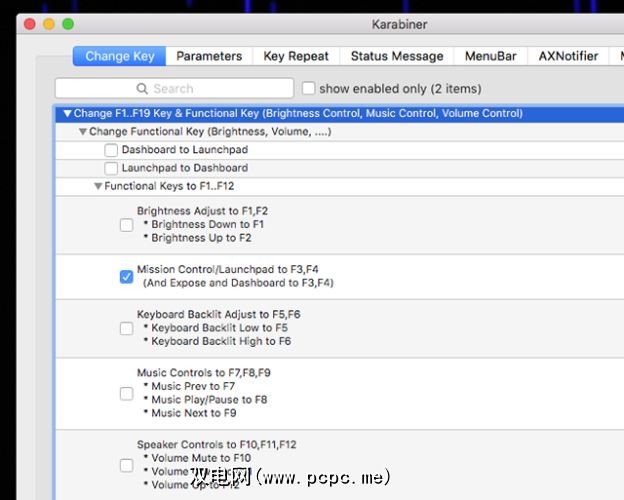Click the And Expose and Dashboard line

(238, 283)
